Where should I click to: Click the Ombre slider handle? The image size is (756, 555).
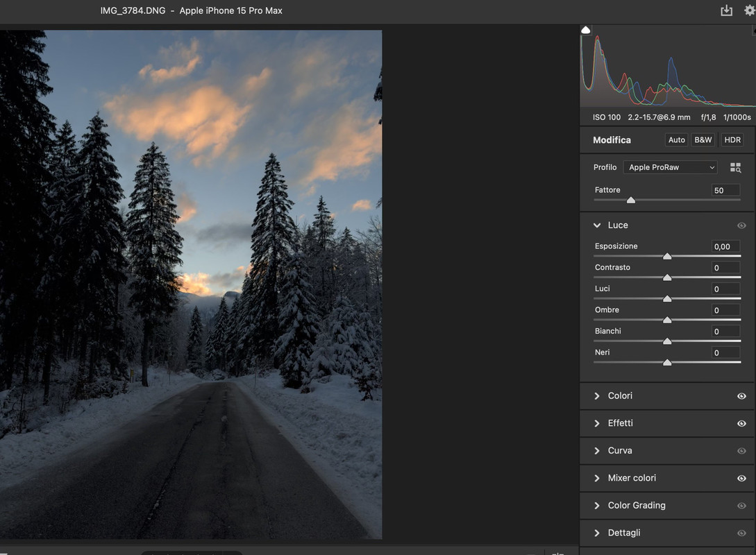tap(667, 320)
